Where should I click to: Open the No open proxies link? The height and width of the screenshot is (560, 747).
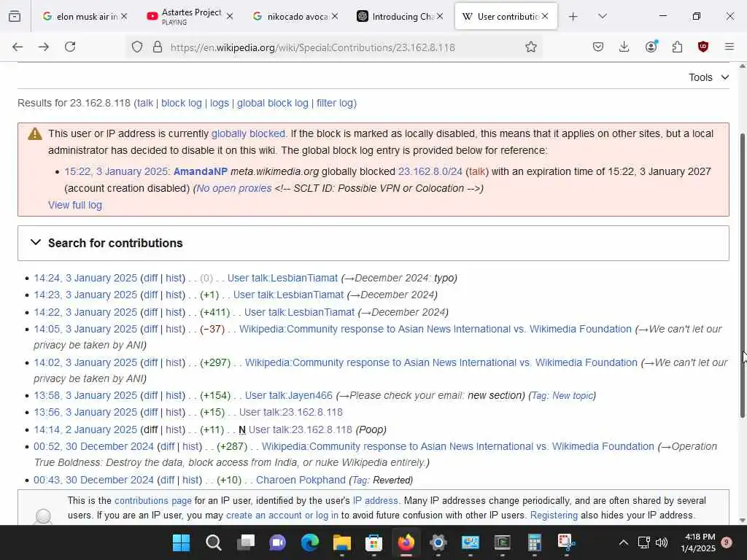[x=234, y=188]
